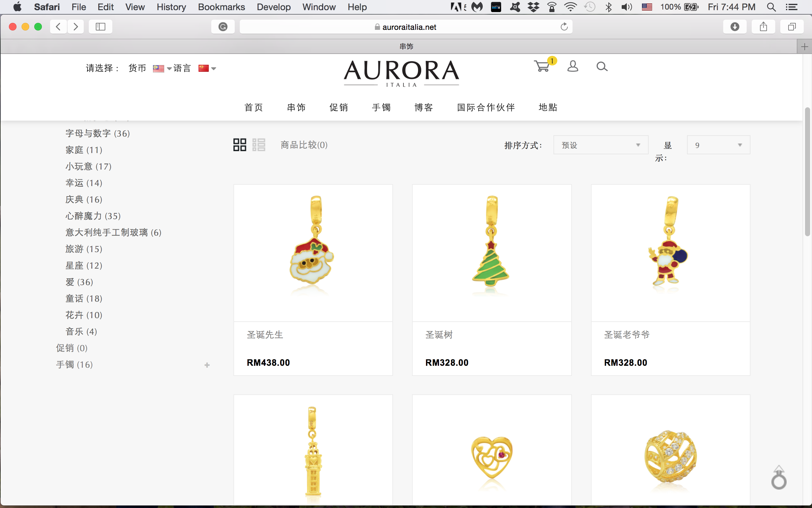
Task: Click the Wi-Fi status icon
Action: point(570,7)
